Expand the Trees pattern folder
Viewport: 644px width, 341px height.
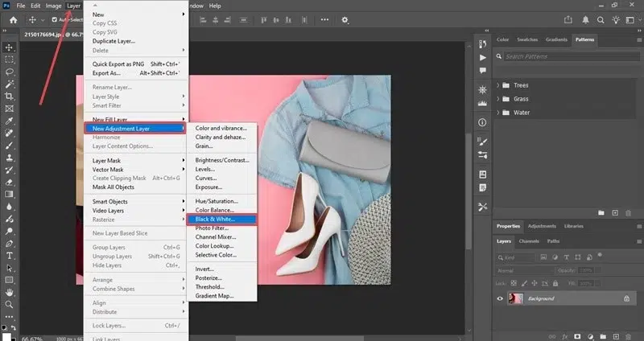[x=498, y=85]
